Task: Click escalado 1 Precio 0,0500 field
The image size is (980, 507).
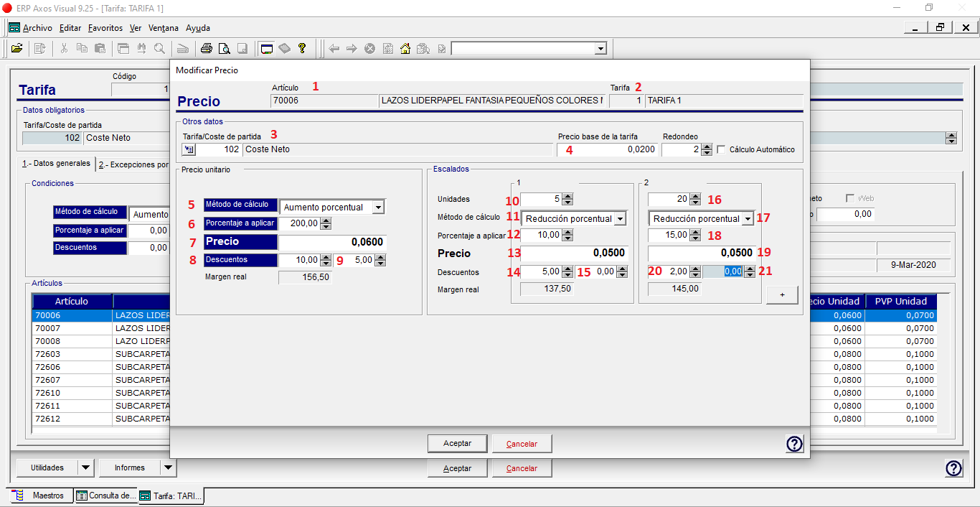Action: pos(575,253)
